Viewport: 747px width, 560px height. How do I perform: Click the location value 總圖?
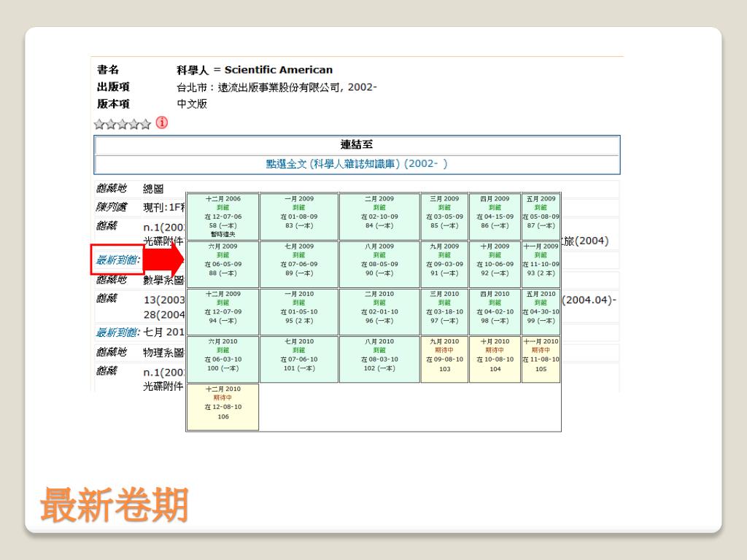coord(153,189)
